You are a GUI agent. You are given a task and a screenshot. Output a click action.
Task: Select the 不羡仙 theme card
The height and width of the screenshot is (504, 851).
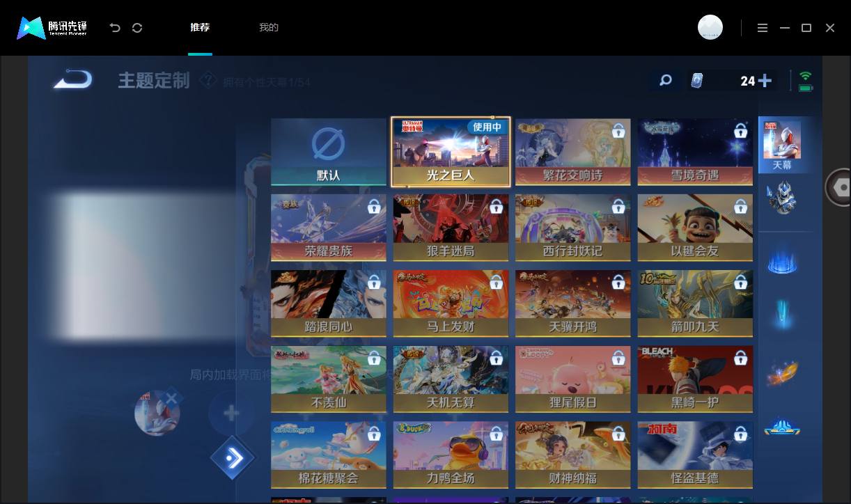pyautogui.click(x=329, y=379)
